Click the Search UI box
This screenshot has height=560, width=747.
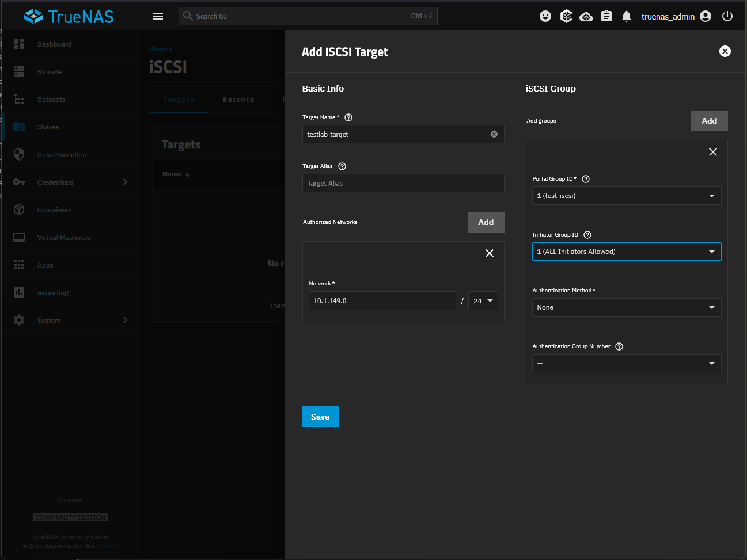pos(308,16)
